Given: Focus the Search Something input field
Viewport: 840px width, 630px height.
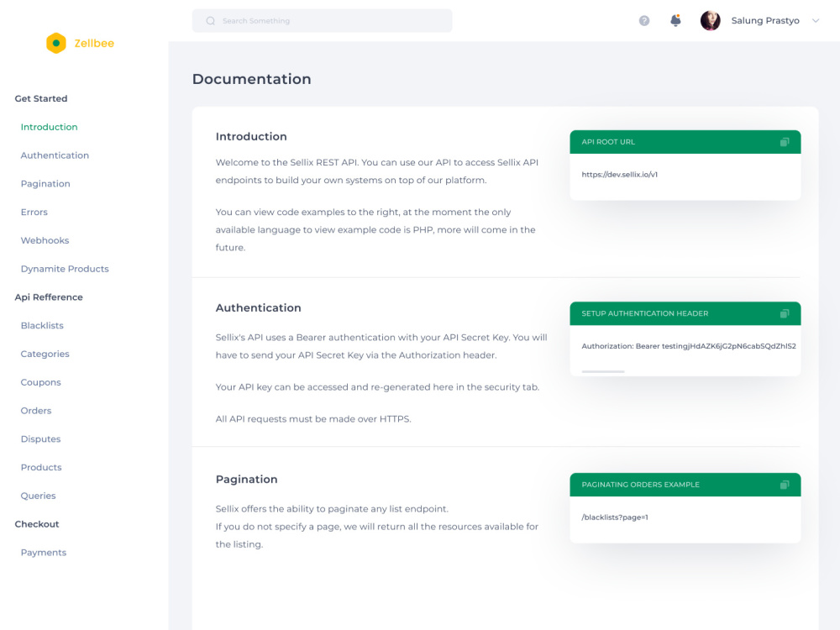Looking at the screenshot, I should point(322,21).
